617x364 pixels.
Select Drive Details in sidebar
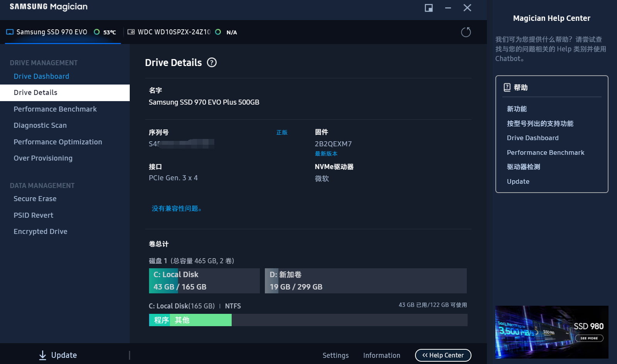pos(65,93)
